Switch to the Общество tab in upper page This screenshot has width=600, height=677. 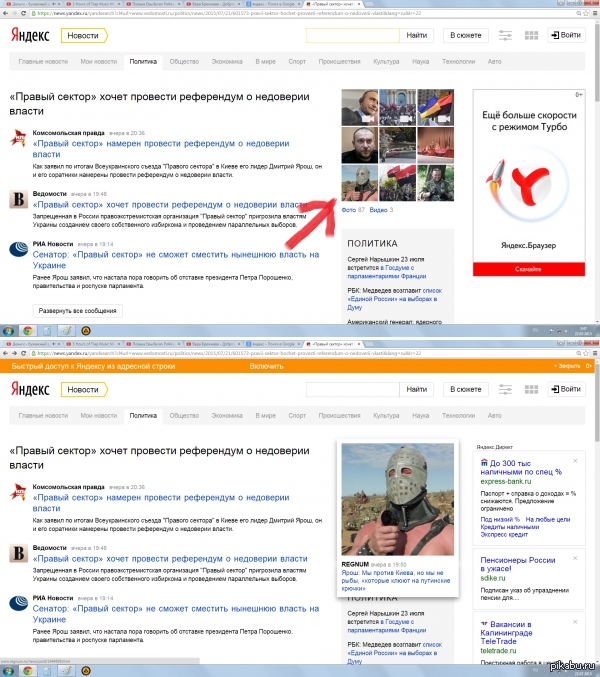(184, 62)
